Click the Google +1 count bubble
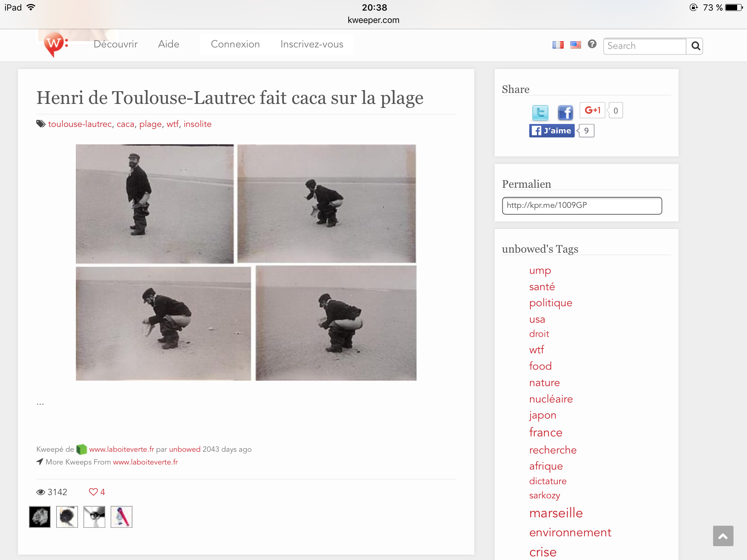747x560 pixels. (x=615, y=110)
